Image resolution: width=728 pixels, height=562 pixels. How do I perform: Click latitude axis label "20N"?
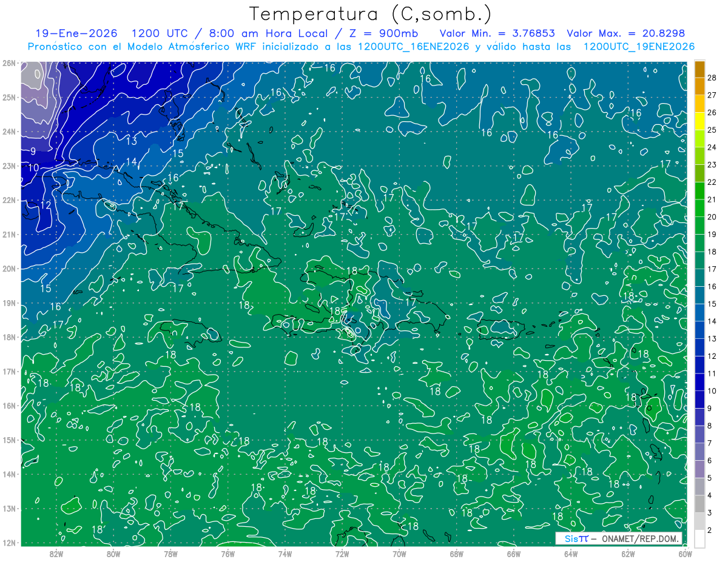click(8, 269)
